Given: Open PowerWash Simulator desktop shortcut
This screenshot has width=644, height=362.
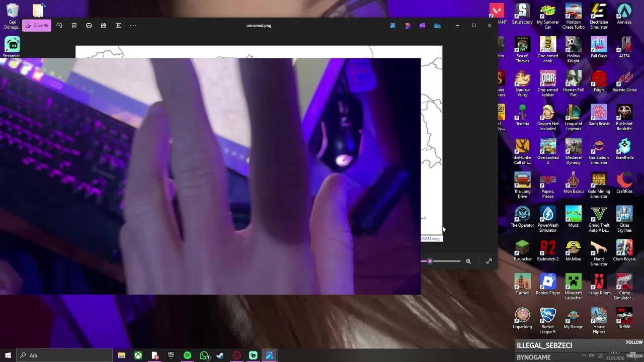Looking at the screenshot, I should tap(548, 219).
